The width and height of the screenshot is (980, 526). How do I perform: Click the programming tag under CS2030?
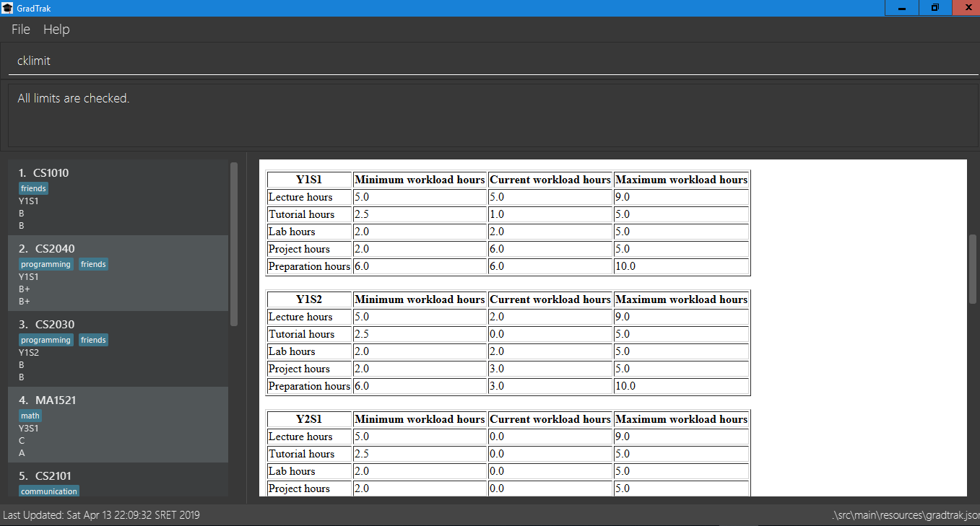pos(46,340)
